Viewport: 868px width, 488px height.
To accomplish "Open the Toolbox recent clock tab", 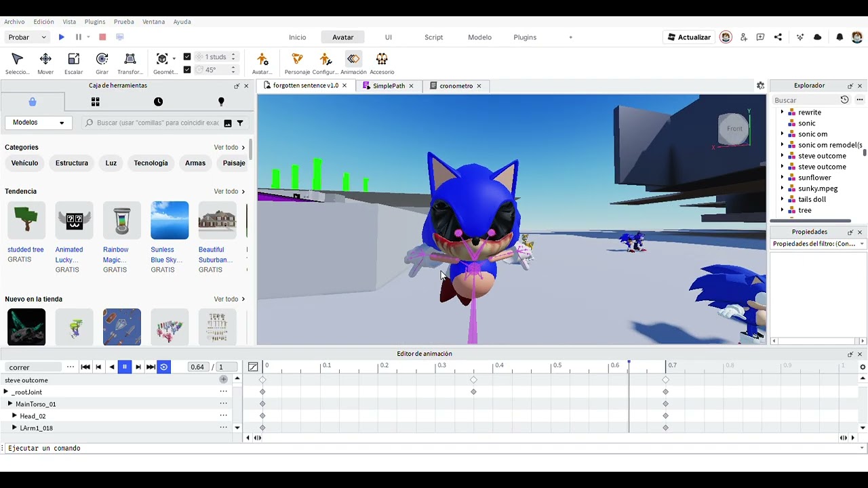I will point(158,102).
